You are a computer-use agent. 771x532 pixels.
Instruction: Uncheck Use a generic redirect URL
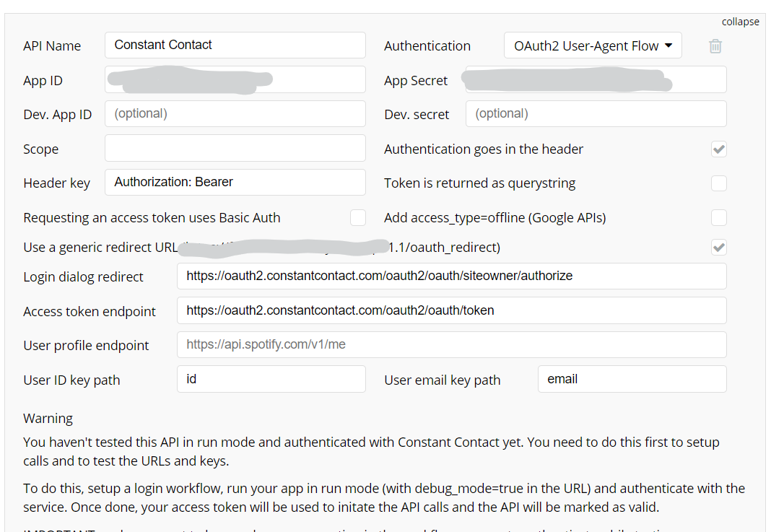[718, 248]
